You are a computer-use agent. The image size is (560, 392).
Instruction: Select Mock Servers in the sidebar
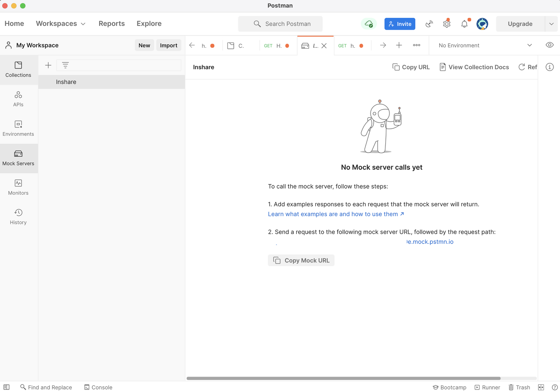(x=18, y=158)
